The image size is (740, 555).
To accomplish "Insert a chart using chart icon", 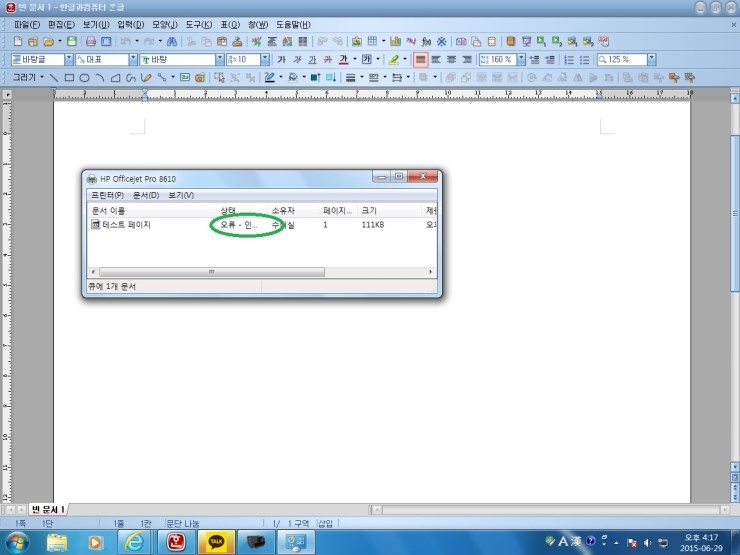I will coord(395,42).
